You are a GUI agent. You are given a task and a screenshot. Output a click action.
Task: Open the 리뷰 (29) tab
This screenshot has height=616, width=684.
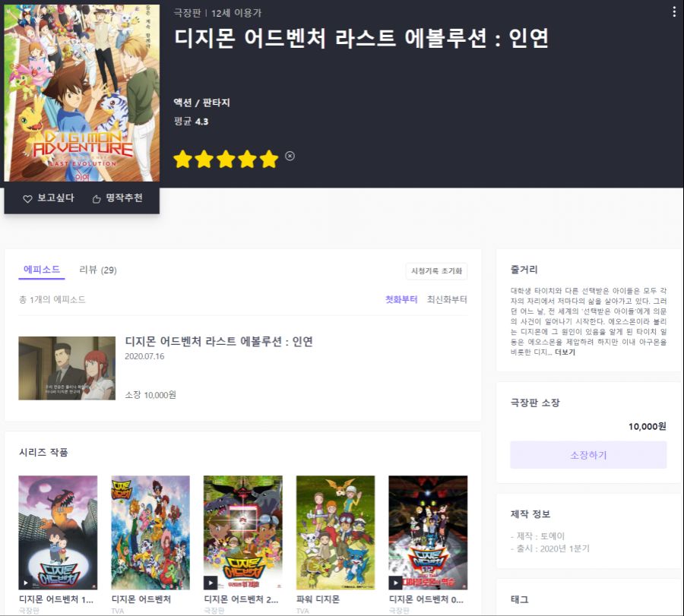pos(98,270)
